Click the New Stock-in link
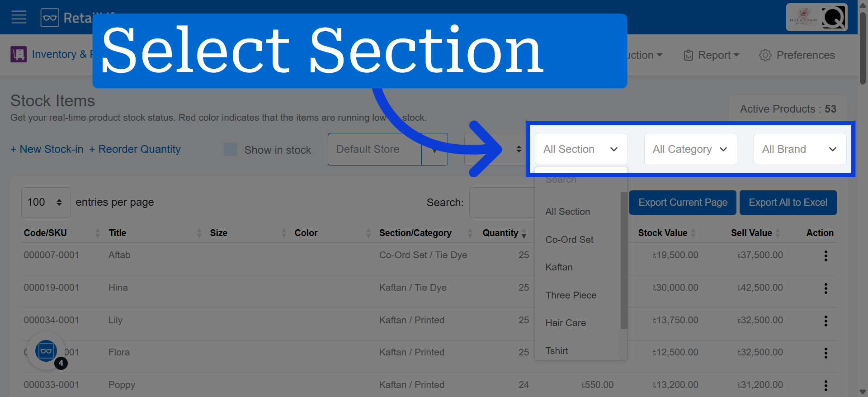 tap(47, 149)
